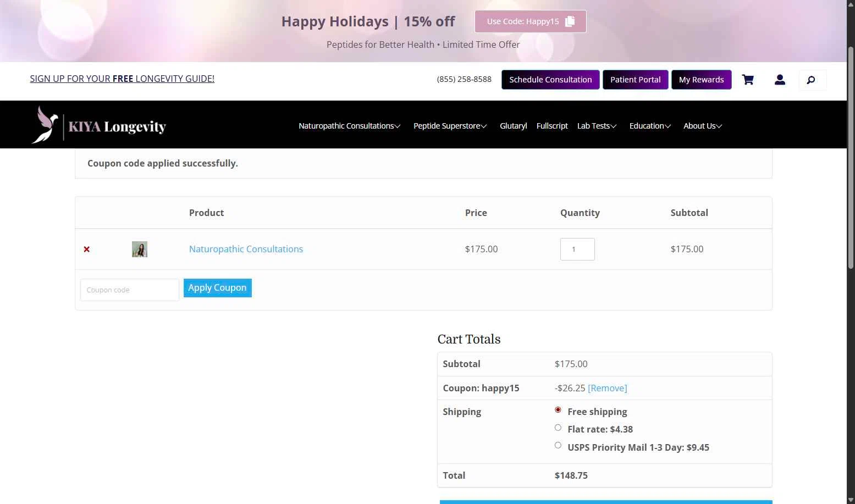Choose USPS Priority Mail 1-3 Day shipping
855x504 pixels.
[558, 445]
